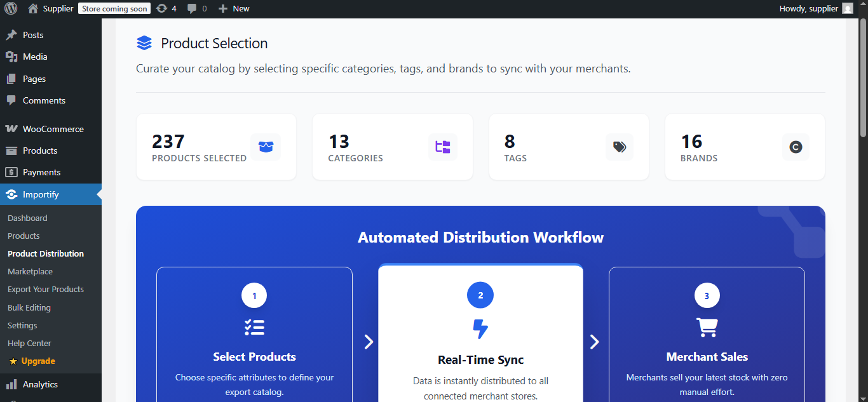Click the 'Product Selection' page heading
868x402 pixels.
click(214, 43)
